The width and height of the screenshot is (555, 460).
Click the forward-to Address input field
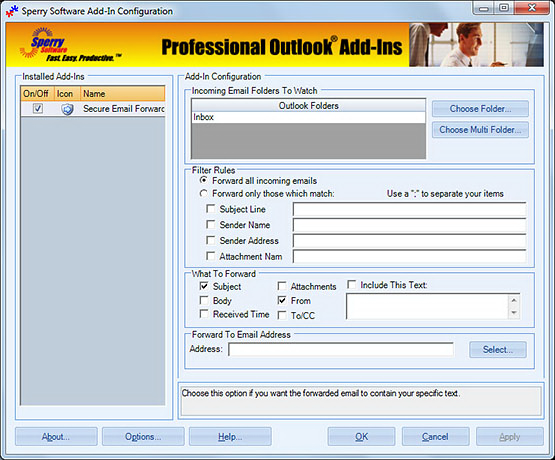coord(341,350)
